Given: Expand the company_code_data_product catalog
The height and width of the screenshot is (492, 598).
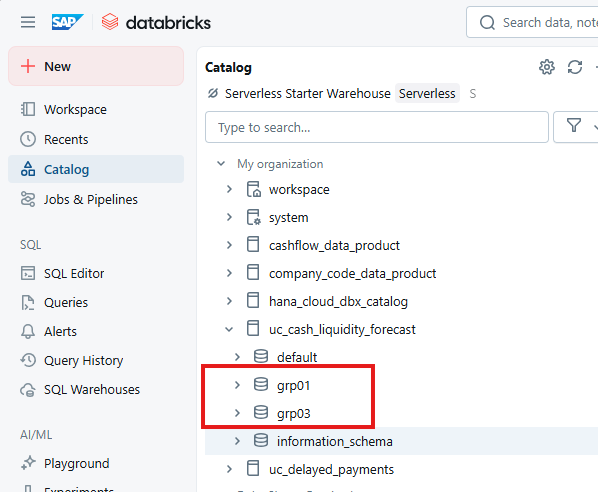Looking at the screenshot, I should coord(229,273).
